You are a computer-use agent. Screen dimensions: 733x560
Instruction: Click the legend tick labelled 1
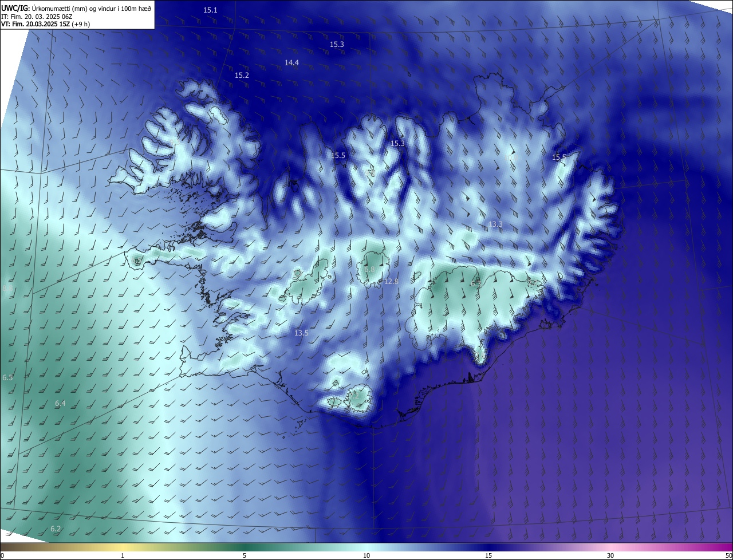pos(123,555)
